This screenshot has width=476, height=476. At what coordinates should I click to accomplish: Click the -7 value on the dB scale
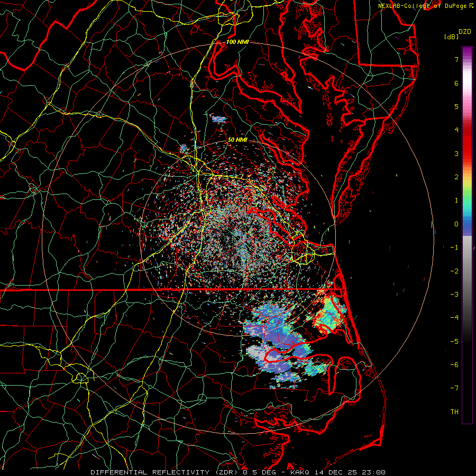tap(454, 388)
